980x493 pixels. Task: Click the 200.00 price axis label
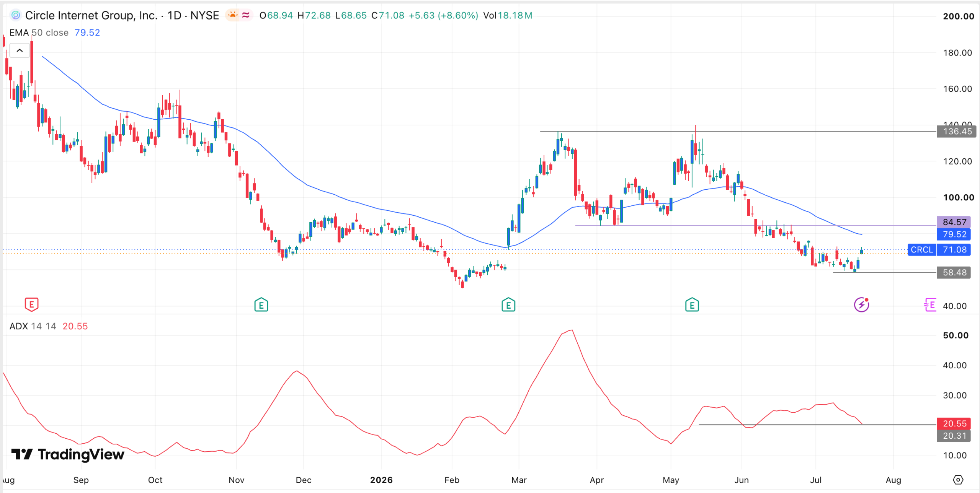(958, 16)
